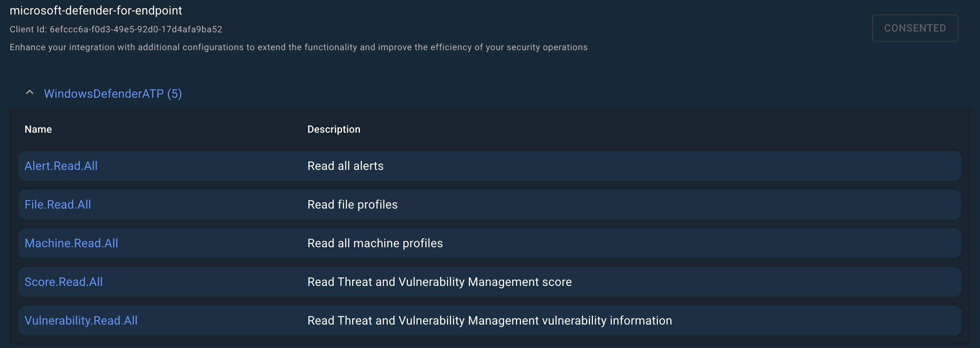Click the Description column header

334,129
